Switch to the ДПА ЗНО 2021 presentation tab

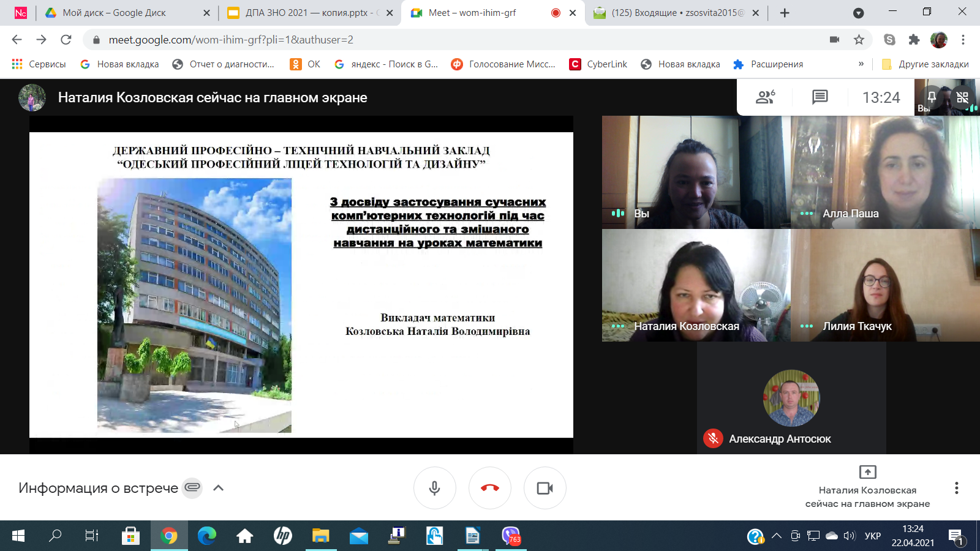coord(306,13)
